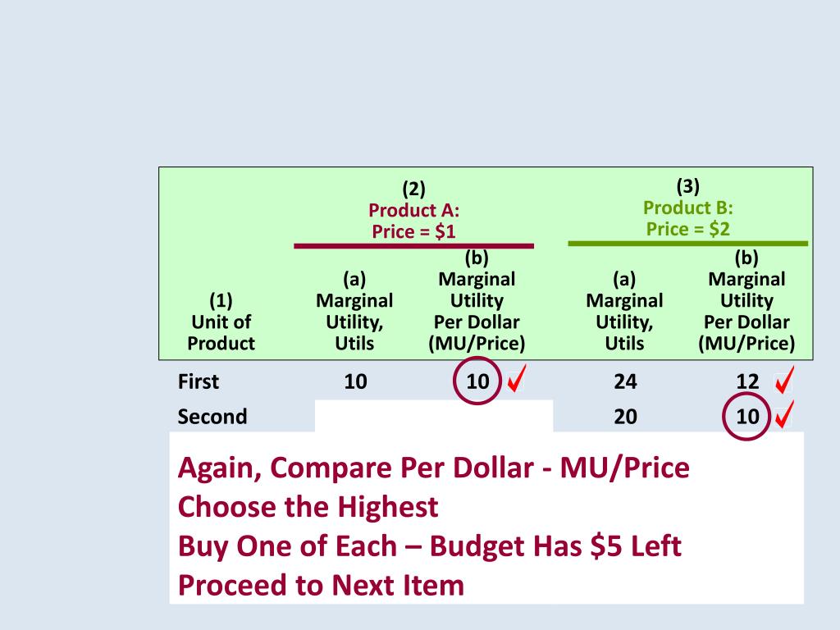The height and width of the screenshot is (630, 840).
Task: Click the red checkmark beside circled Product A 10
Action: (x=517, y=377)
